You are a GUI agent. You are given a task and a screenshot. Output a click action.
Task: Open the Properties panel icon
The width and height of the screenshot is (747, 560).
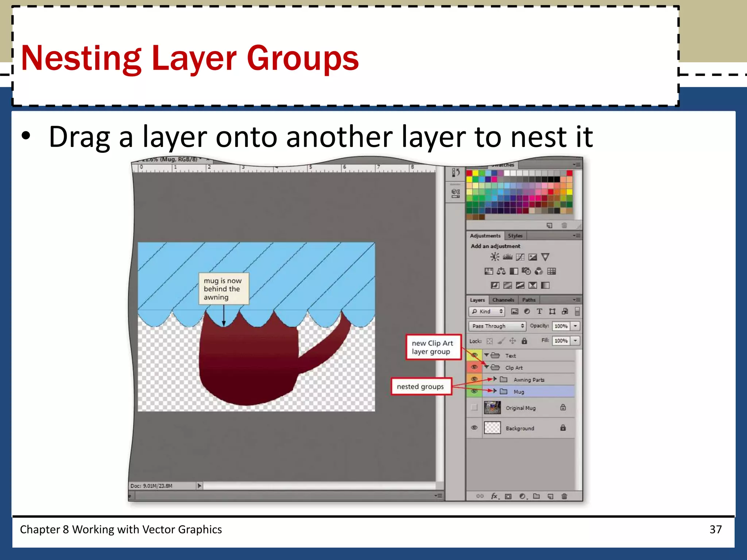tap(456, 193)
